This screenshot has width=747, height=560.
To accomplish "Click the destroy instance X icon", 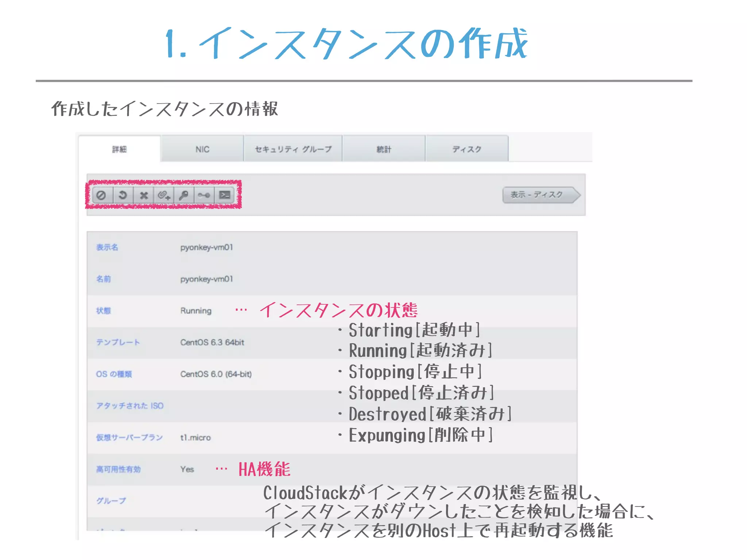I will pyautogui.click(x=144, y=195).
